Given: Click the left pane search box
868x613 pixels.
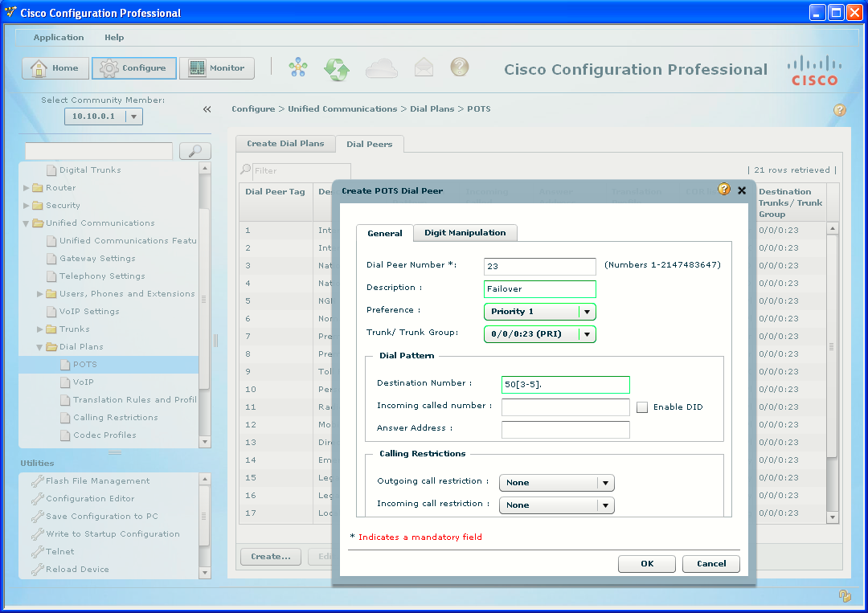Looking at the screenshot, I should tap(99, 150).
